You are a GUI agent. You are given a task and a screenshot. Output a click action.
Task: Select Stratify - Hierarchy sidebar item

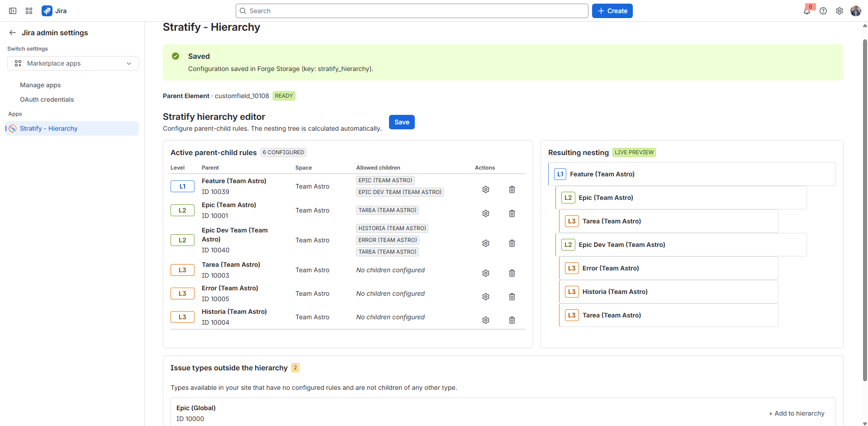click(x=72, y=128)
